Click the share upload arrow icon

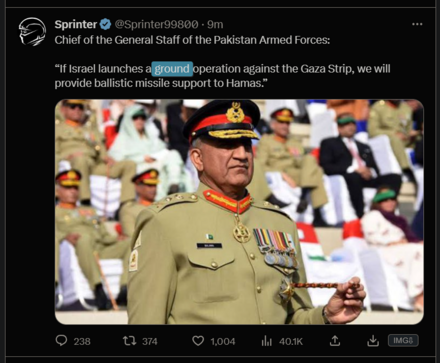pos(335,340)
